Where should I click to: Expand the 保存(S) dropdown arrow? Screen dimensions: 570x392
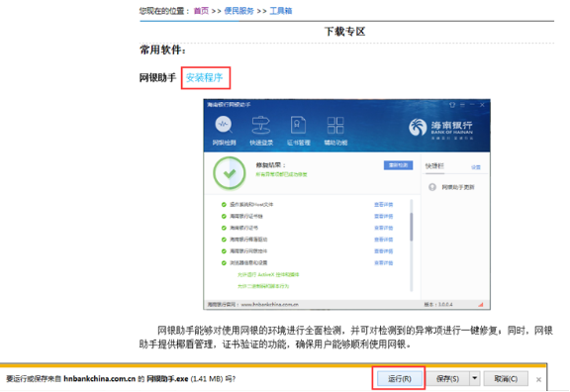click(x=474, y=378)
